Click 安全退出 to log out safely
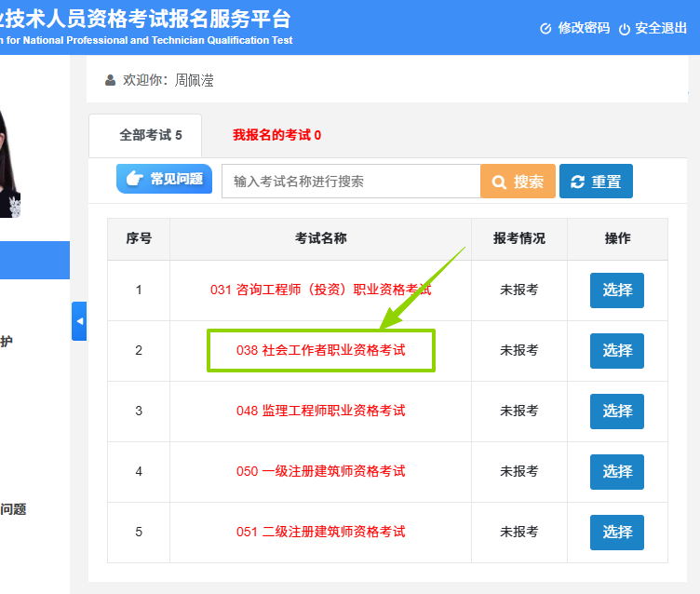 pos(653,28)
